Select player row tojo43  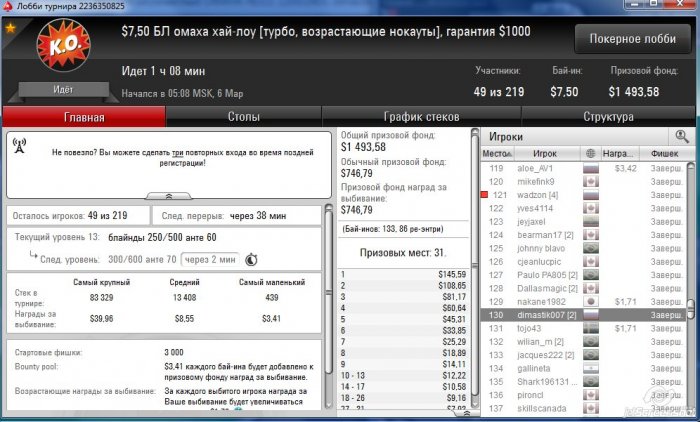point(583,328)
